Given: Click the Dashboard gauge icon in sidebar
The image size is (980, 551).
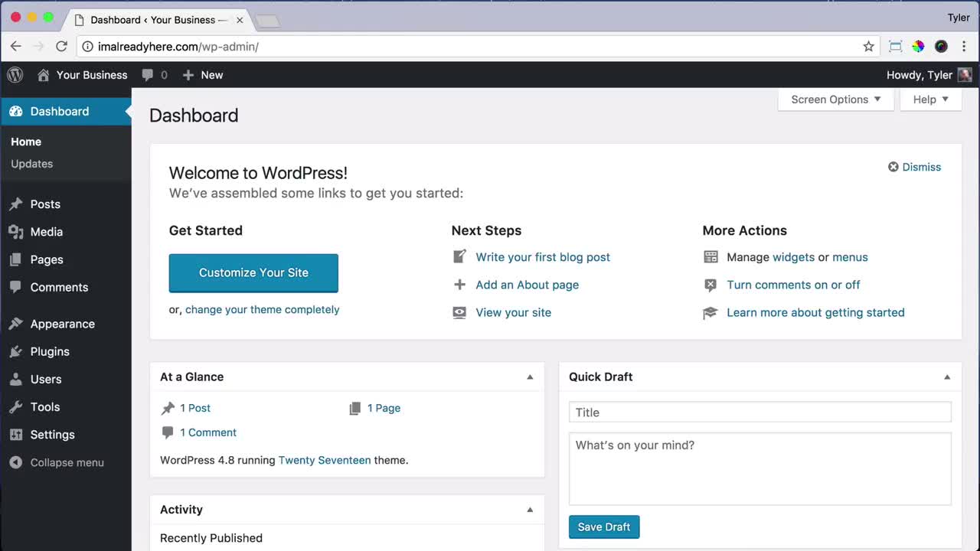Looking at the screenshot, I should click(x=16, y=112).
